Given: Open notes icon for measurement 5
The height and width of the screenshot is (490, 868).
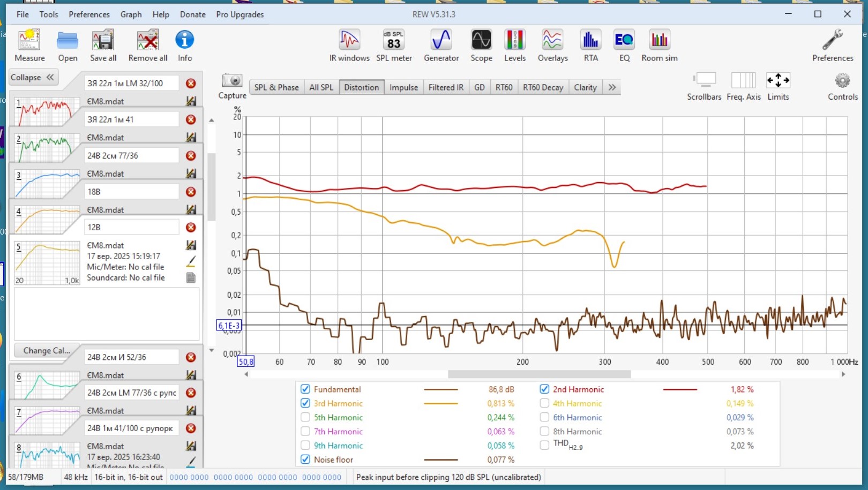Looking at the screenshot, I should coord(191,278).
